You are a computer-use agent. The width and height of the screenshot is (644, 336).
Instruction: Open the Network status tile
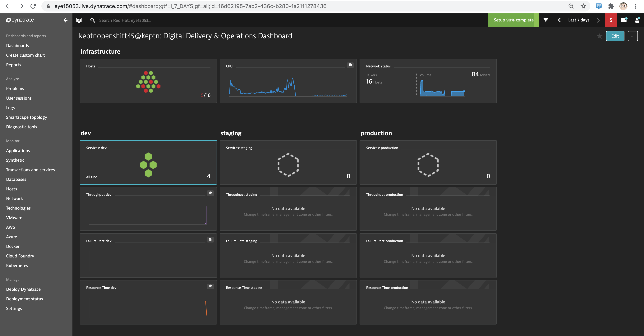point(428,81)
